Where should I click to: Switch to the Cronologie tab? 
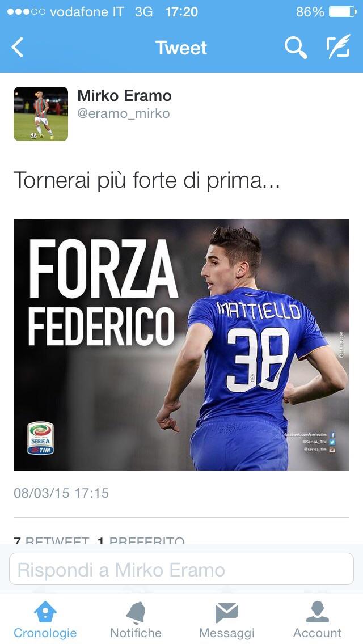click(x=45, y=620)
